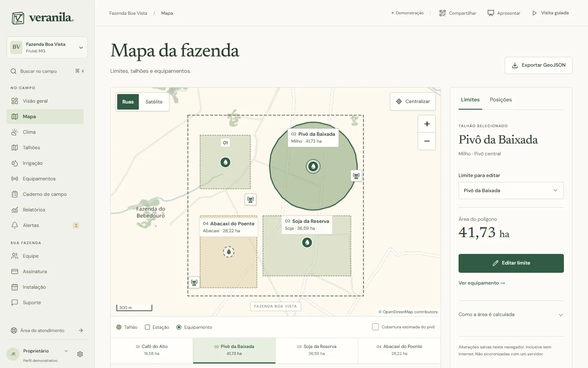Zoom out the map with minus button
The image size is (588, 368).
tap(427, 141)
